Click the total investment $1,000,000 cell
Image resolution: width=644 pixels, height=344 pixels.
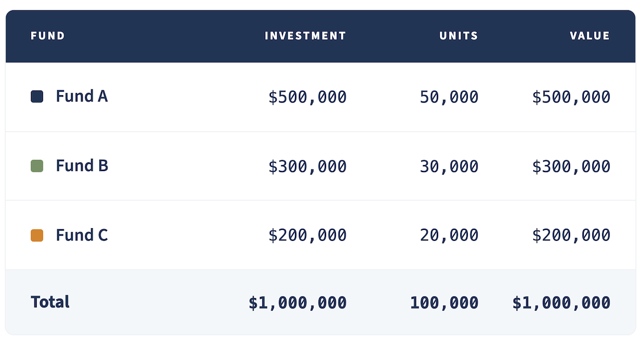point(298,303)
